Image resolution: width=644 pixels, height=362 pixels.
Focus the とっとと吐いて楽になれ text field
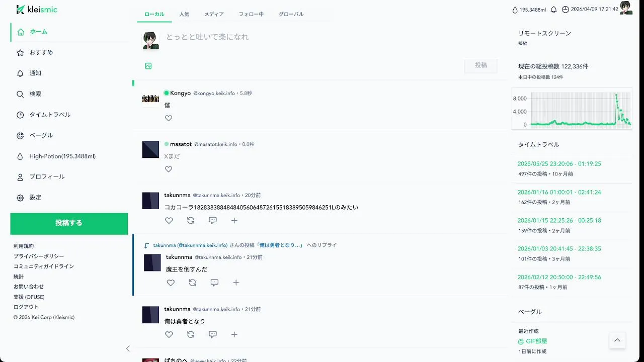[332, 37]
